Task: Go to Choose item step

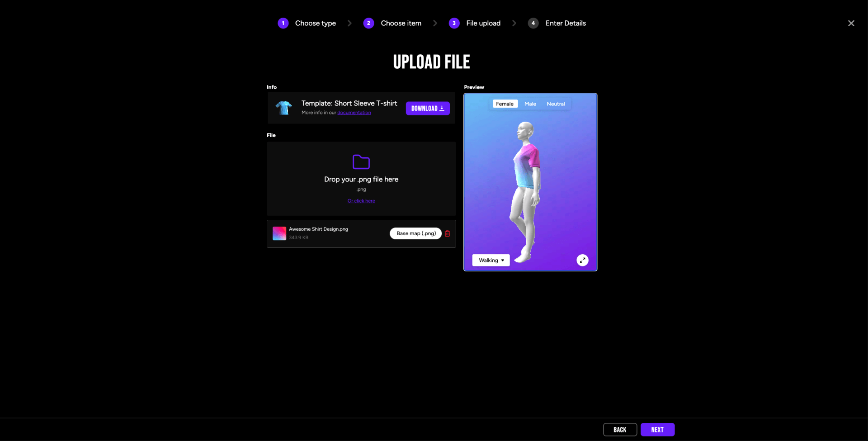Action: tap(401, 23)
